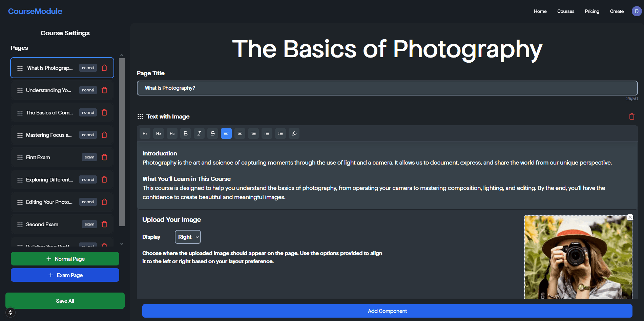The width and height of the screenshot is (644, 321).
Task: Insert a numbered list
Action: 281,133
